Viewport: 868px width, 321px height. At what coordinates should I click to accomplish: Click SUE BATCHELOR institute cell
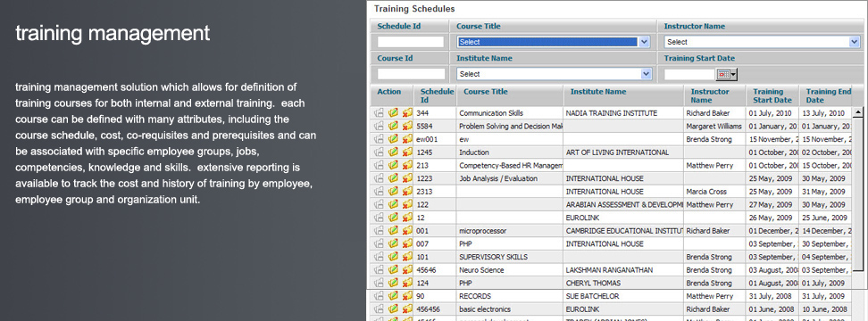click(x=623, y=296)
